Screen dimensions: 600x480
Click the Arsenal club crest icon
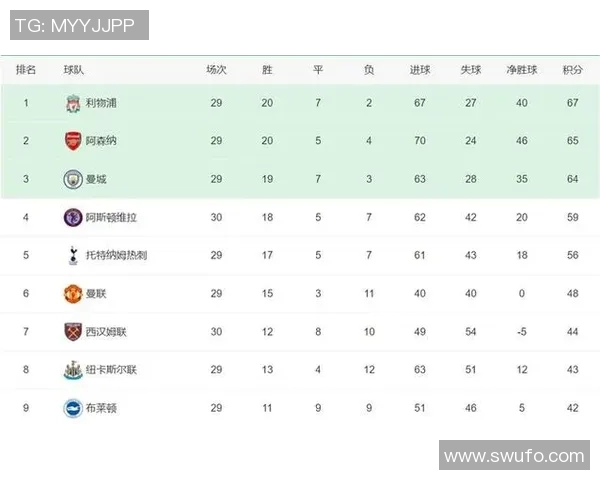coord(73,141)
